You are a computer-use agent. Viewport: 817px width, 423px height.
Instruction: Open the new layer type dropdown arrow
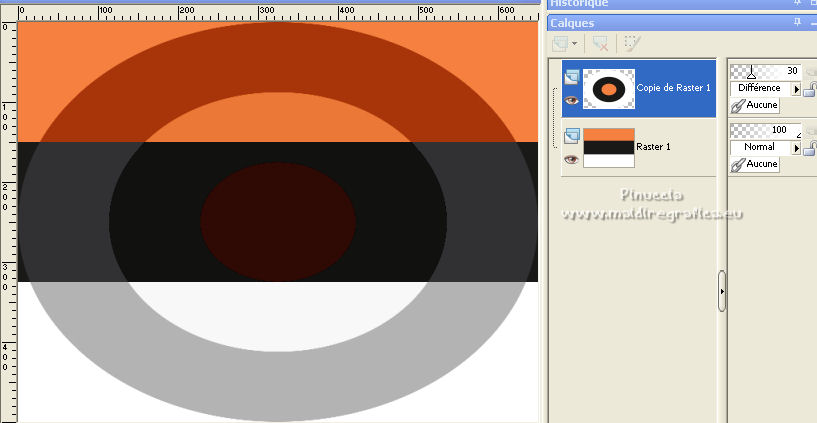pos(574,43)
